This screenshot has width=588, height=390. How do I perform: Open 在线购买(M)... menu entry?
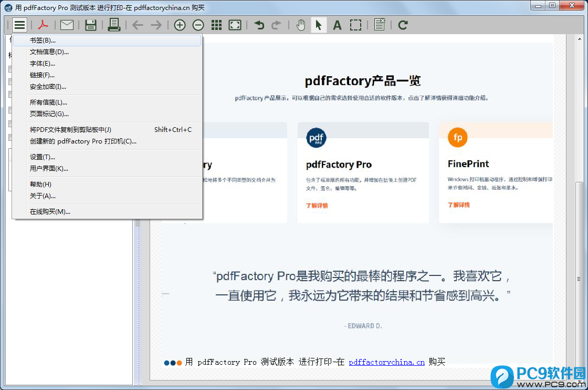tap(107, 212)
